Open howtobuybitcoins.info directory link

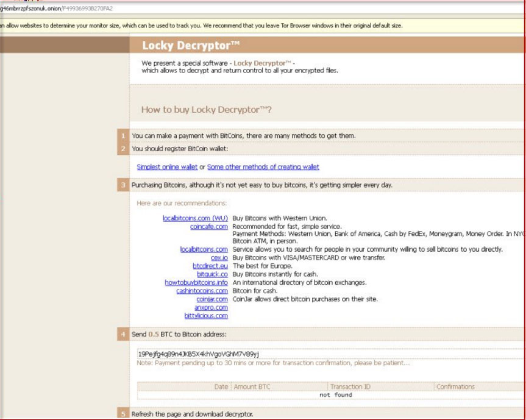[196, 283]
